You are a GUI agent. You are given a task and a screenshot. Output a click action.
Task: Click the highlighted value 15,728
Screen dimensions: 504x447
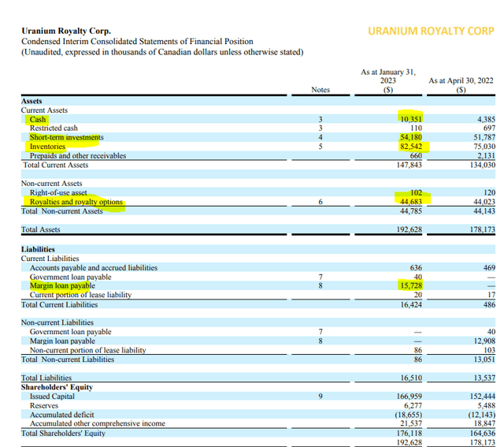pyautogui.click(x=411, y=285)
